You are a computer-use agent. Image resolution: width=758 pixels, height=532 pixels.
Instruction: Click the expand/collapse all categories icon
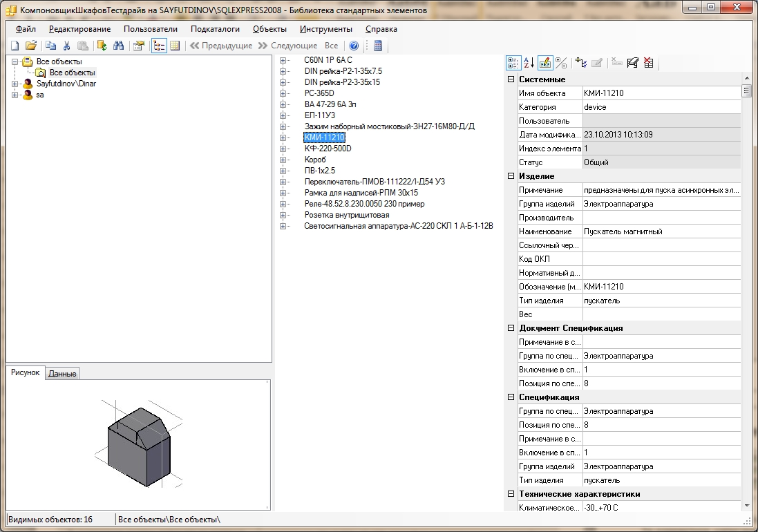point(562,63)
